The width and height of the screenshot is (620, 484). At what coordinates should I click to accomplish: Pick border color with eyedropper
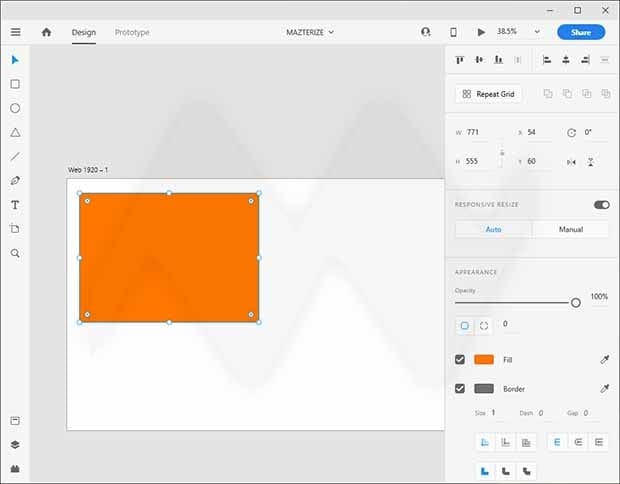click(x=605, y=388)
